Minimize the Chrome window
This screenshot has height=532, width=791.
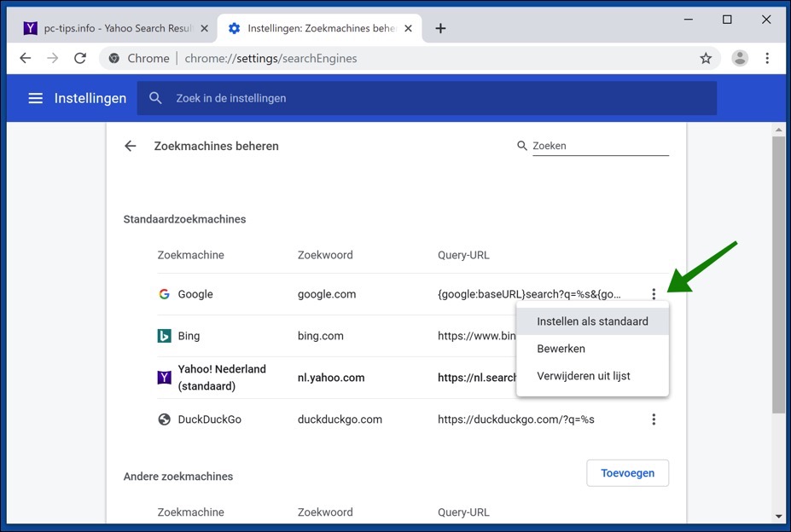688,20
